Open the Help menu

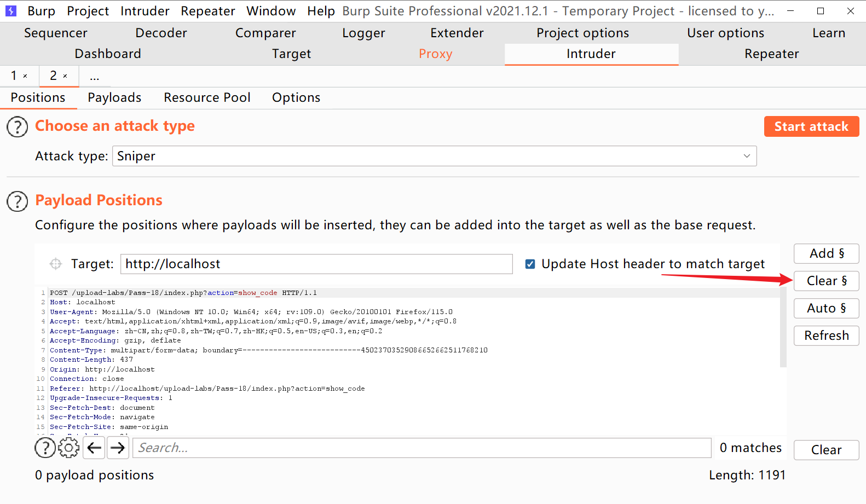321,11
